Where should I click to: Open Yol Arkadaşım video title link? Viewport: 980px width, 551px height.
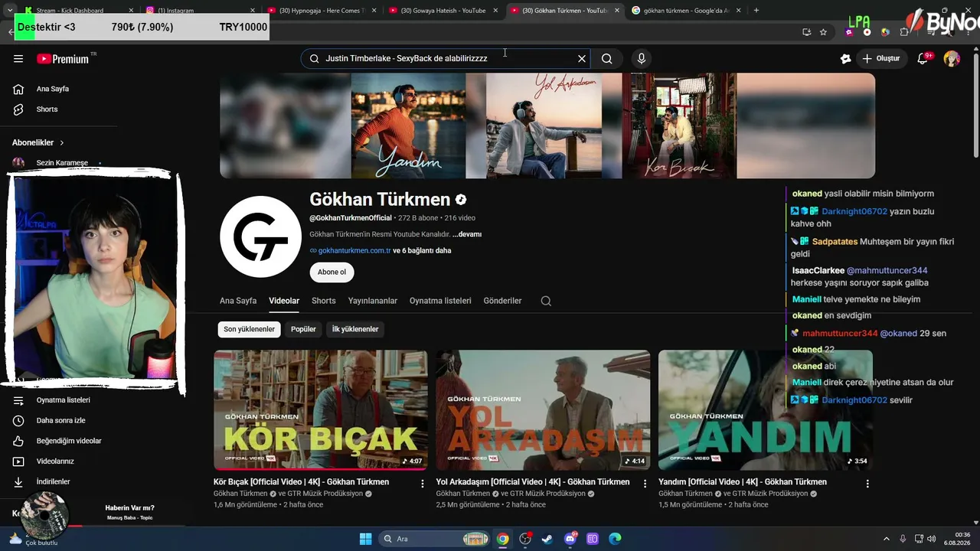[533, 482]
